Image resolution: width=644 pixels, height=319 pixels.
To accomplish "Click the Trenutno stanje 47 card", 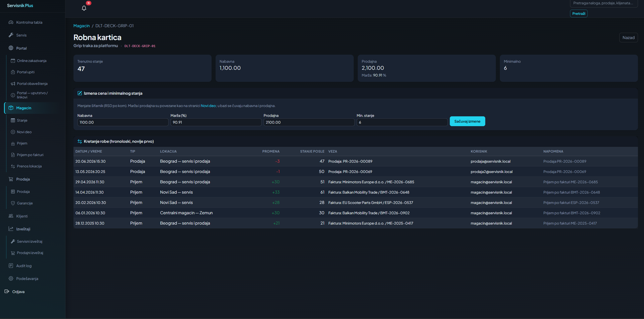I will pos(142,68).
